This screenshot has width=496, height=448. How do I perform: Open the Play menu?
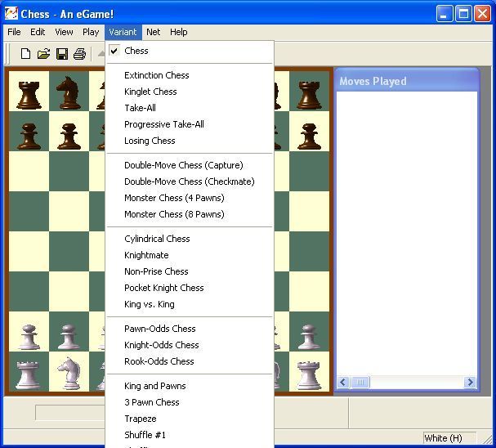click(x=91, y=32)
